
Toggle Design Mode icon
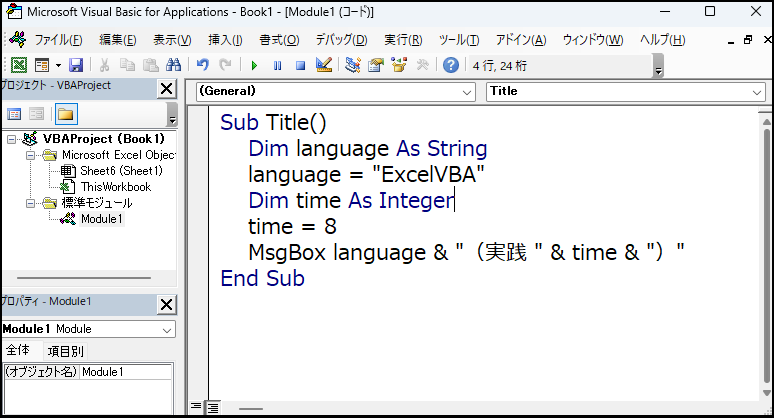(x=324, y=65)
